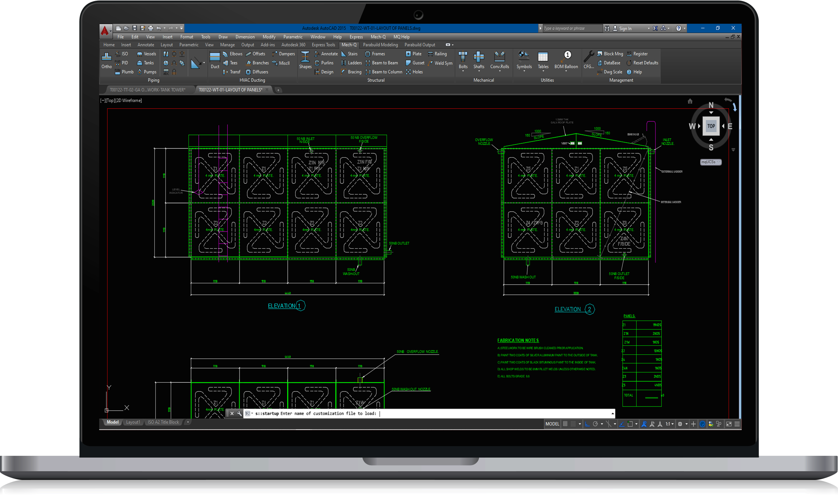Open the mqUCSs dropdown under ViewCube
Screen dimensions: 838x504
coord(711,162)
